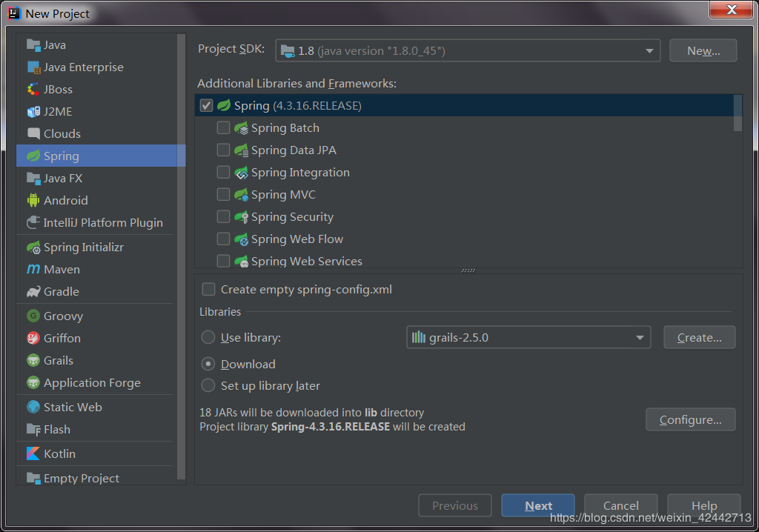
Task: Open the Project SDK dropdown
Action: click(x=468, y=51)
